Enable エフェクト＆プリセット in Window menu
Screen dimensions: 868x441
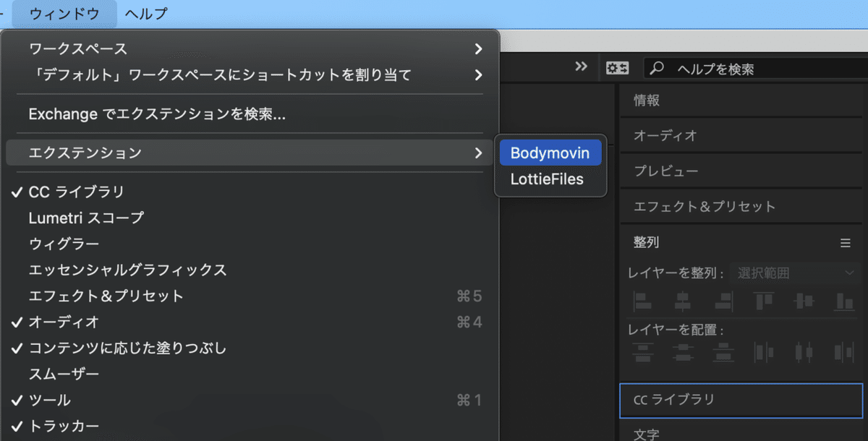point(250,296)
